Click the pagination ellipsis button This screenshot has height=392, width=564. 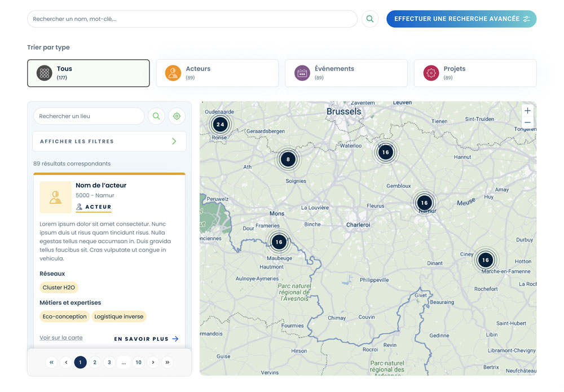point(124,362)
